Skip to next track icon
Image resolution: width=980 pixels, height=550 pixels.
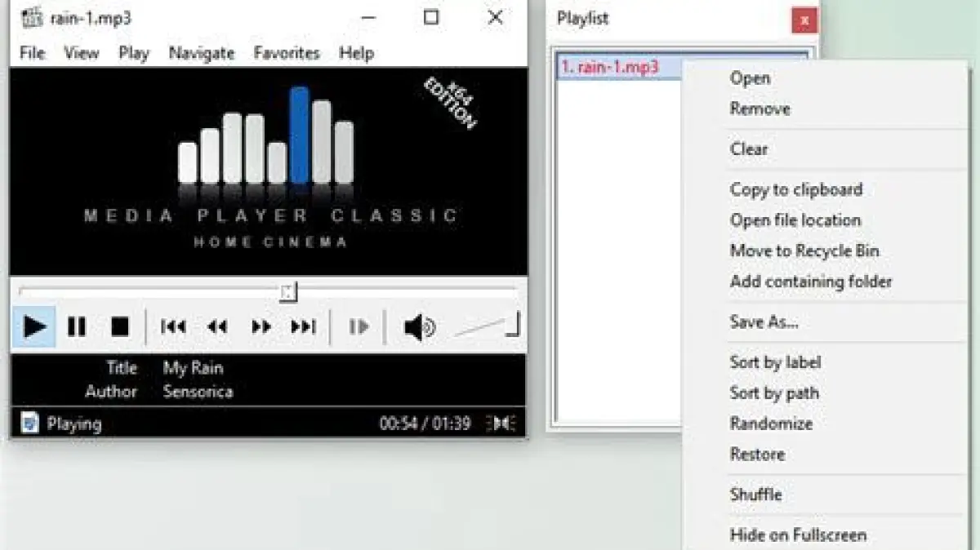click(x=303, y=327)
